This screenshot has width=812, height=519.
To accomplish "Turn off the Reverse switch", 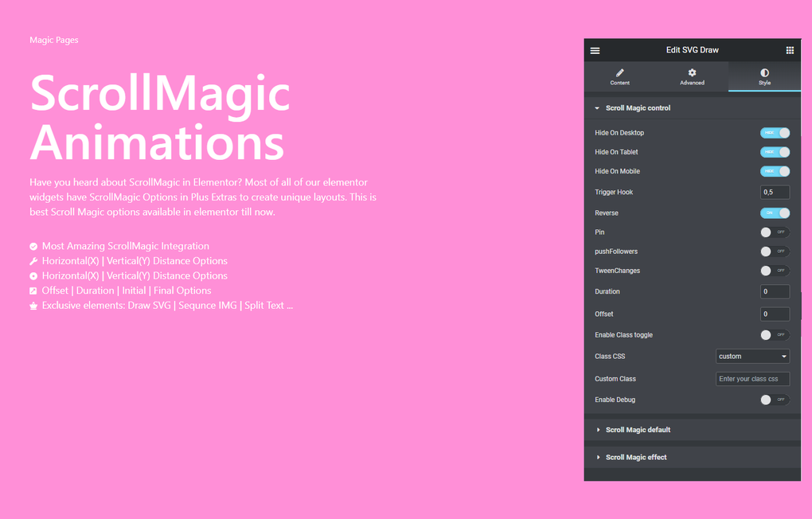I will (x=775, y=213).
